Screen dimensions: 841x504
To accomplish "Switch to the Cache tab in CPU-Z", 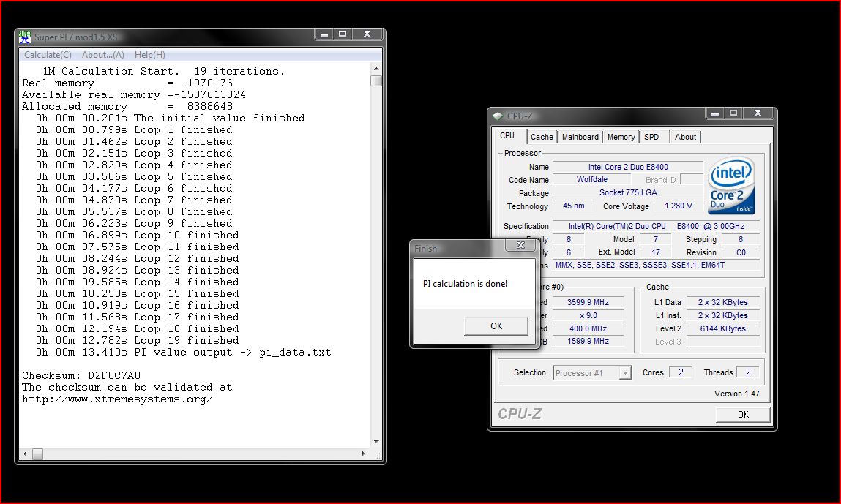I will coord(542,137).
